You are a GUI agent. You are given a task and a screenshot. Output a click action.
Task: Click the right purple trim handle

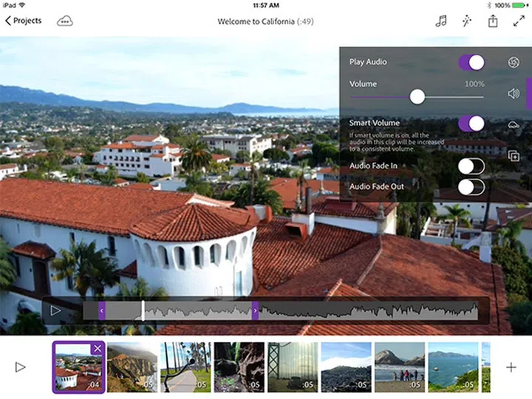click(x=255, y=311)
